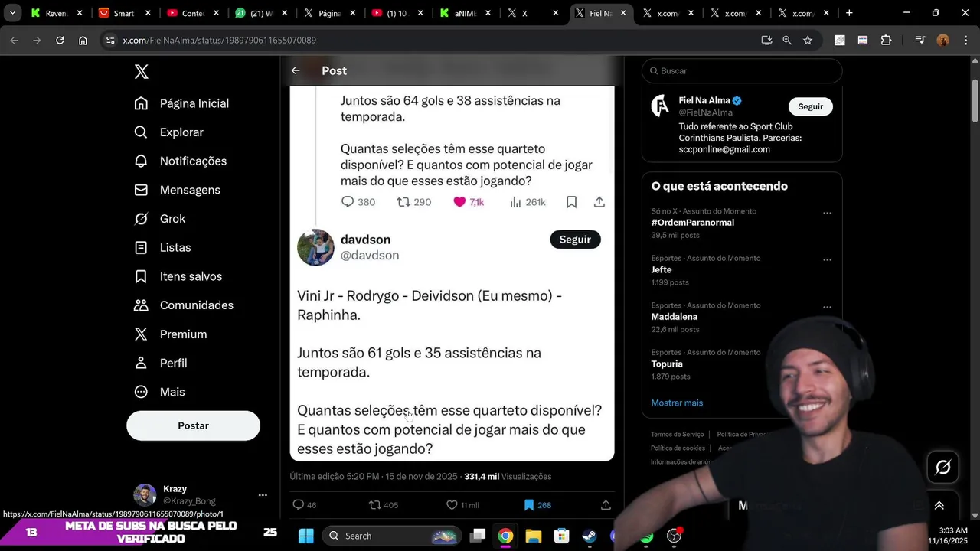Click Mostrar mais under trends
The image size is (980, 551).
677,403
